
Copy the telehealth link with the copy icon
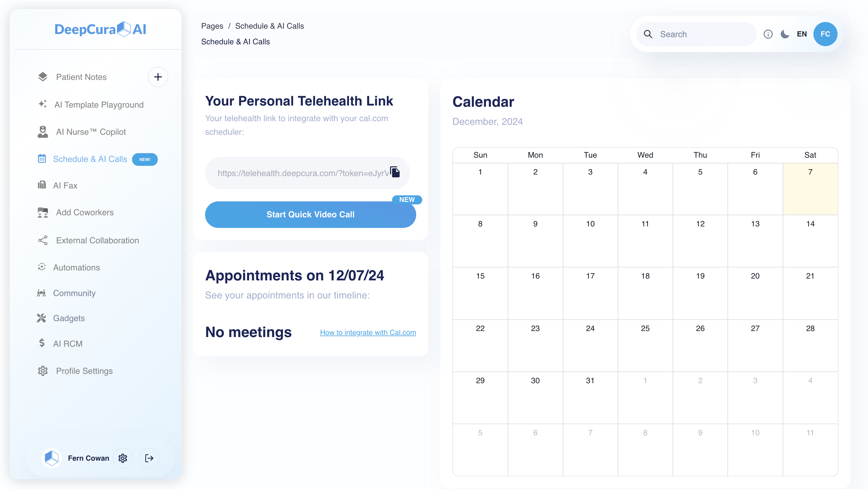pyautogui.click(x=395, y=172)
